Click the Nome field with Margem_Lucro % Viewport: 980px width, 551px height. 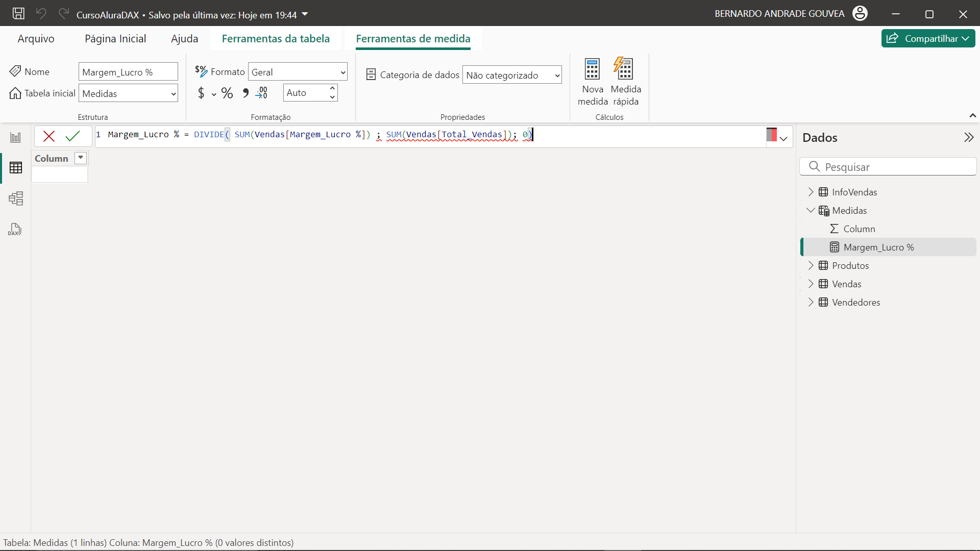click(x=128, y=72)
